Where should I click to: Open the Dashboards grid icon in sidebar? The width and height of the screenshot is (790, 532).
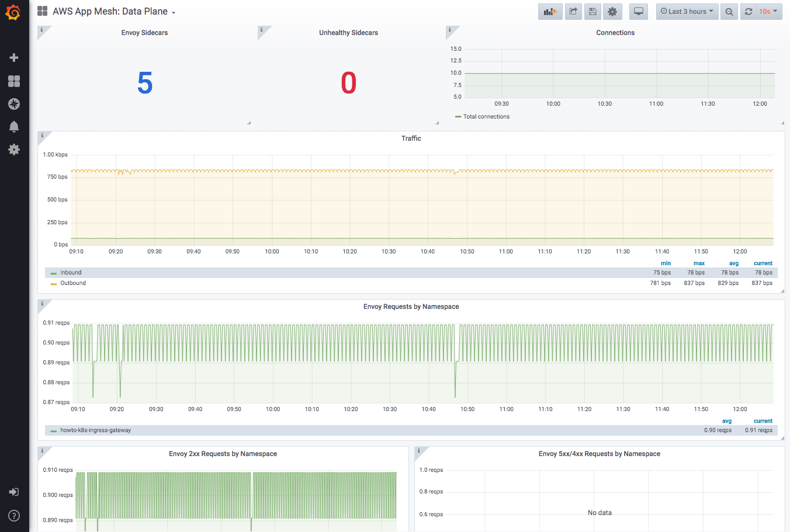pyautogui.click(x=14, y=81)
